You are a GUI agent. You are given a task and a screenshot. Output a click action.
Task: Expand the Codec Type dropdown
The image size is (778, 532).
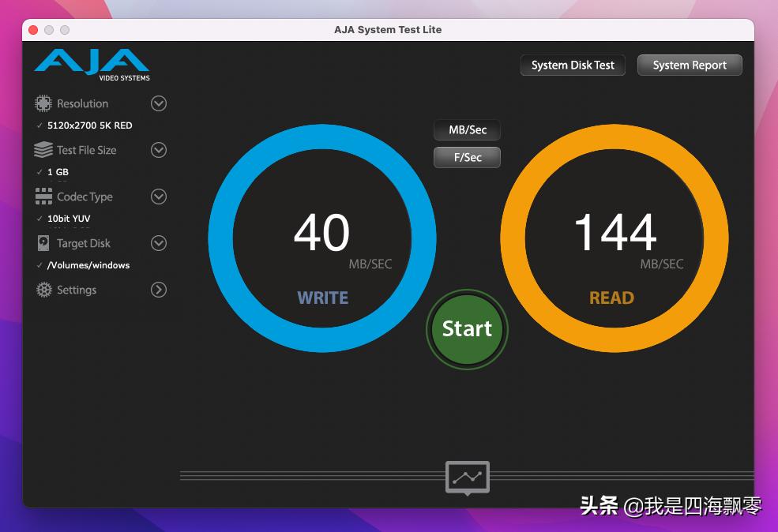coord(159,197)
